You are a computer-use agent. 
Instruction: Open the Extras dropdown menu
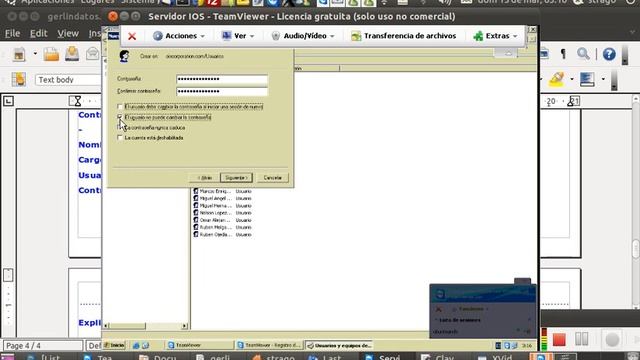[496, 36]
